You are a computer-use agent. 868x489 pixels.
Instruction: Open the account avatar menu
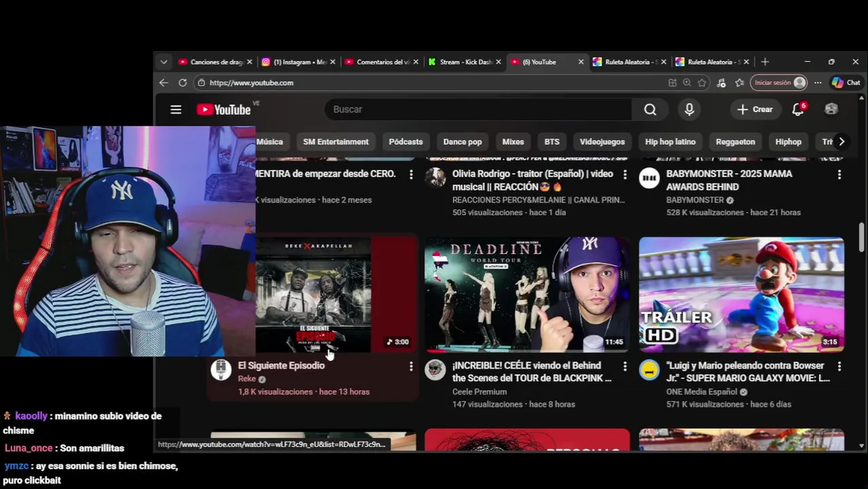coord(831,109)
